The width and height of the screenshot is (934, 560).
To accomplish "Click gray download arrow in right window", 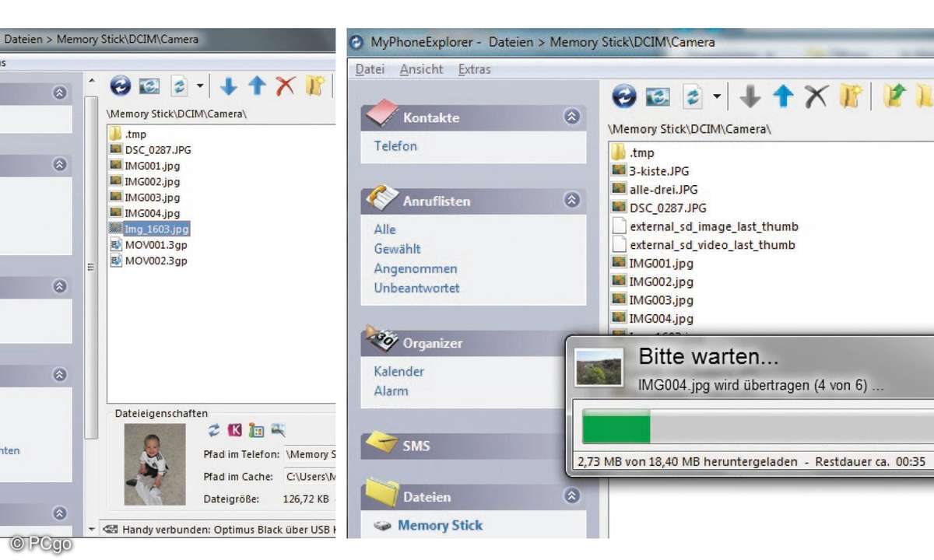I will pyautogui.click(x=750, y=96).
